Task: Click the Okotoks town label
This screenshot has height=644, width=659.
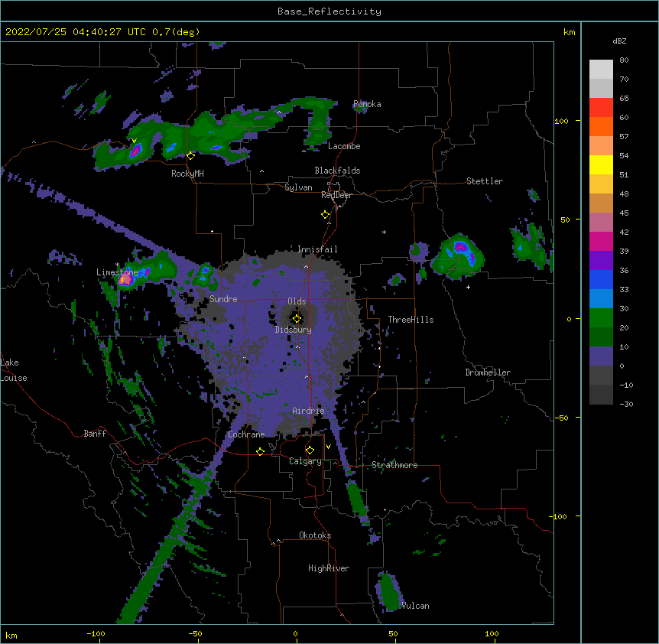Action: coord(315,535)
